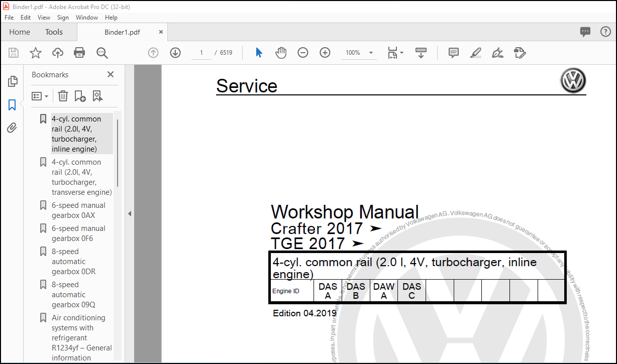The image size is (617, 364).
Task: Select the Binder1.pdf document tab
Action: pyautogui.click(x=122, y=32)
